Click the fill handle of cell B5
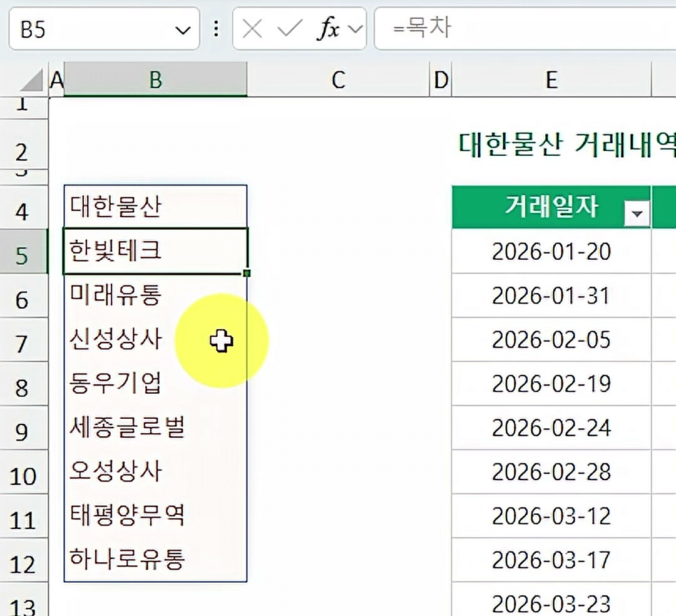 247,274
